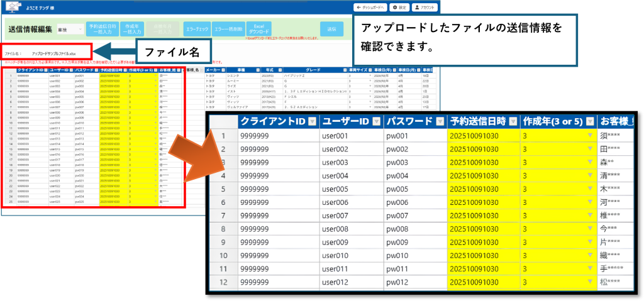The width and height of the screenshot is (644, 301).
Task: Expand 作成年 dropdown in enlarged row 6
Action: (x=590, y=202)
